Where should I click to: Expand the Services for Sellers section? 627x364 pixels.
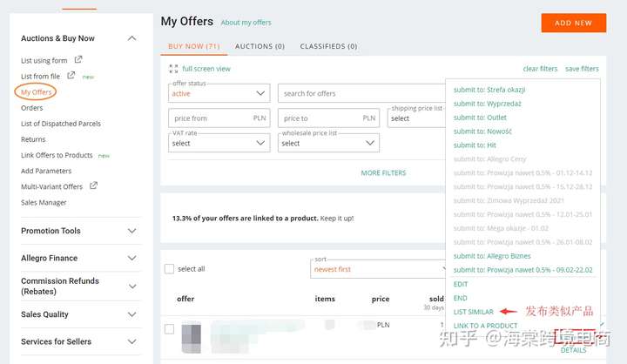point(132,341)
